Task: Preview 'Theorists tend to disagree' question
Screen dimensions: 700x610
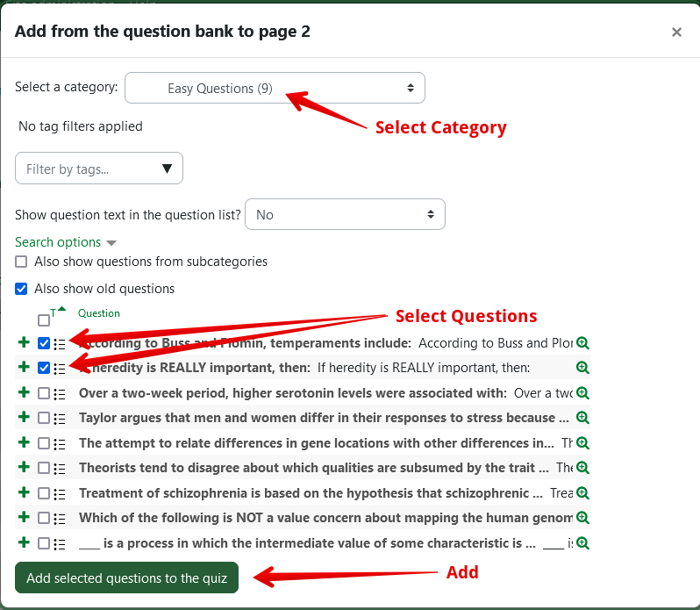Action: point(582,468)
